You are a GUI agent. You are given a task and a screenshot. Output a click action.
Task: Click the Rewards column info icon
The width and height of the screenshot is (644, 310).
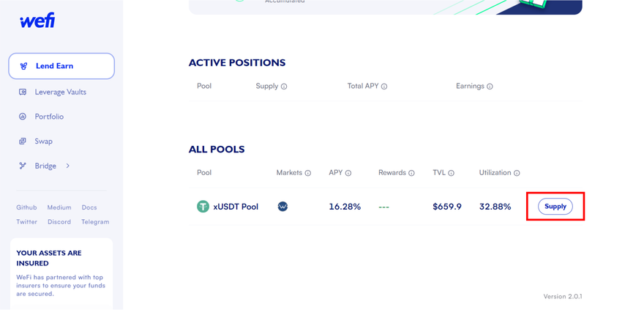coord(411,174)
